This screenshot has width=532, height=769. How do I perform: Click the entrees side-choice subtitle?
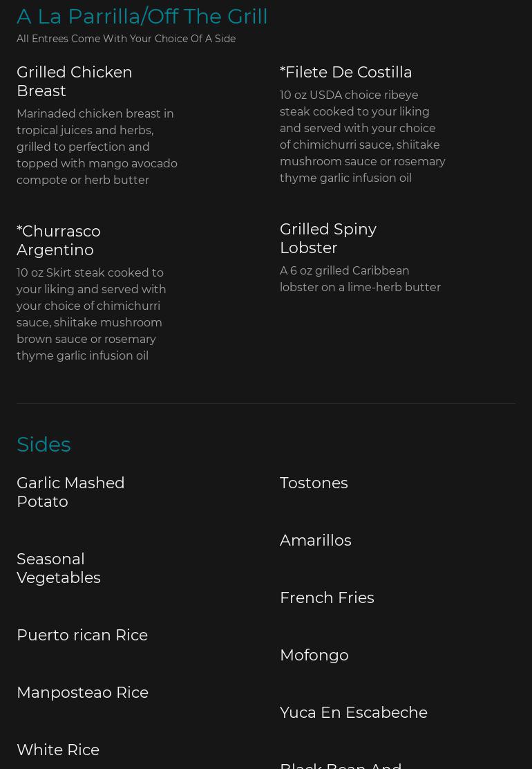click(x=126, y=39)
